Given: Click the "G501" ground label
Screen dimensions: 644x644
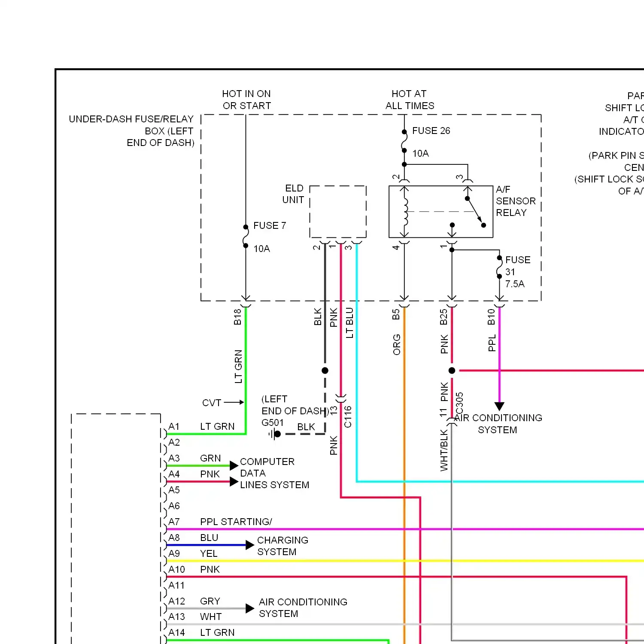Looking at the screenshot, I should tap(273, 422).
